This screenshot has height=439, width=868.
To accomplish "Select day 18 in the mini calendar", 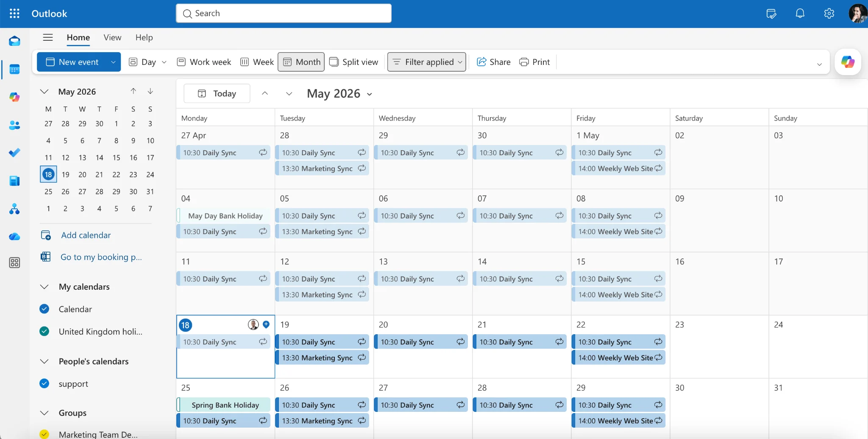I will (48, 174).
